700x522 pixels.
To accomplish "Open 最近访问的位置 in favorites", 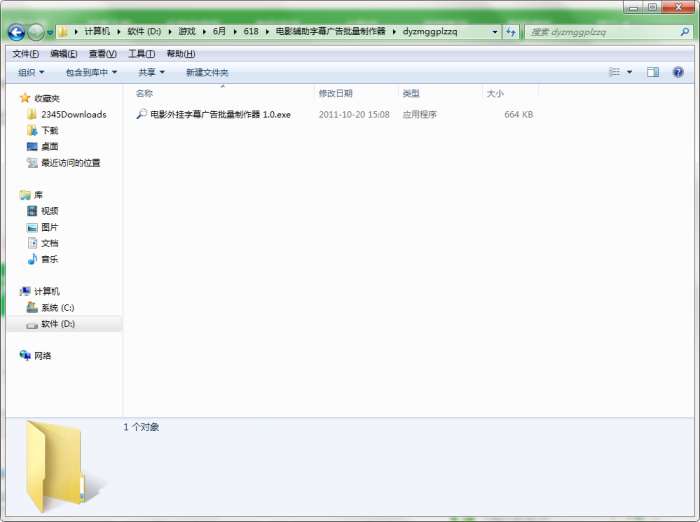I will tap(71, 163).
